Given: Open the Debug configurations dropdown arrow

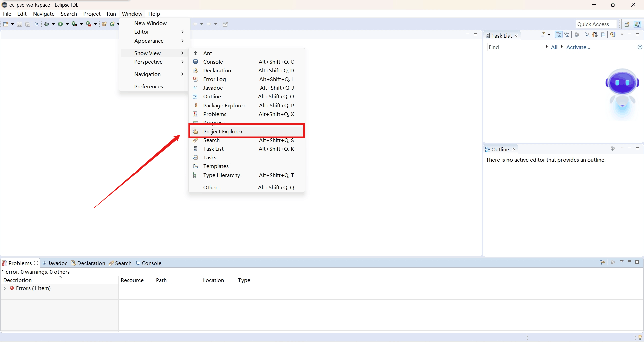Looking at the screenshot, I should [x=53, y=24].
